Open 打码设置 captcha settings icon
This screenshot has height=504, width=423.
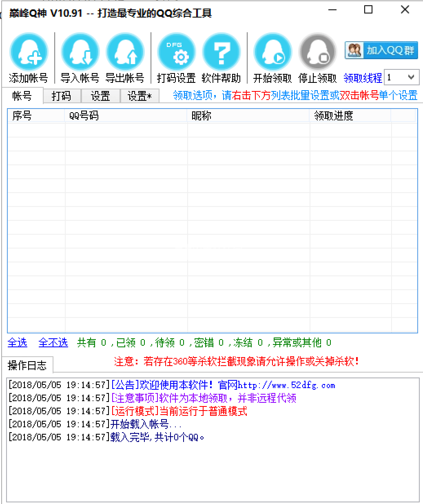(176, 52)
